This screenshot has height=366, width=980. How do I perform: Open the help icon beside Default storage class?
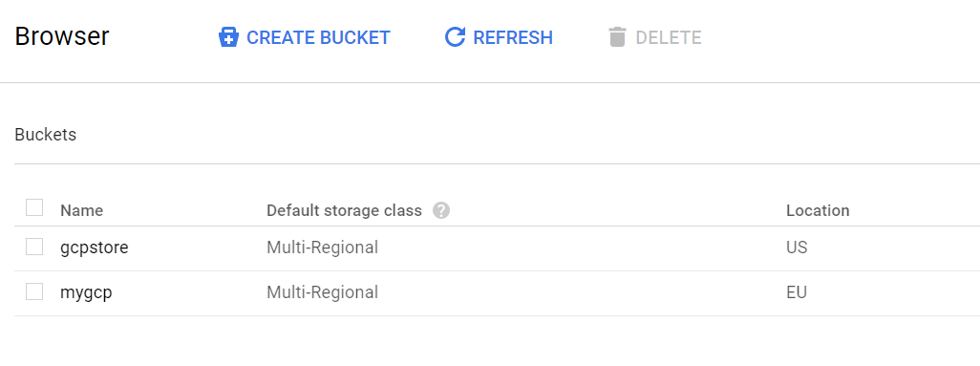441,210
